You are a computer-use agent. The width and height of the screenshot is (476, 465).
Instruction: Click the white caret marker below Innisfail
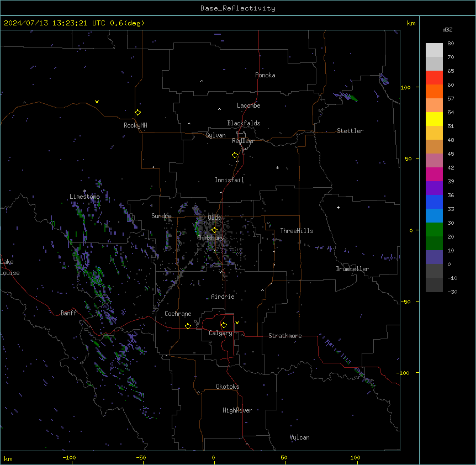221,192
